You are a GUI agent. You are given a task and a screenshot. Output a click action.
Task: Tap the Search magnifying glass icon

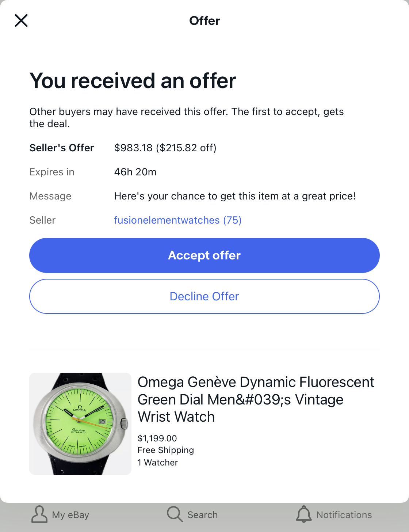point(175,514)
